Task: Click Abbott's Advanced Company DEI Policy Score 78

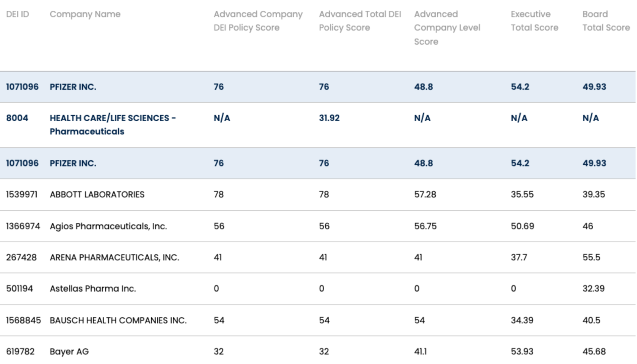Action: 218,195
